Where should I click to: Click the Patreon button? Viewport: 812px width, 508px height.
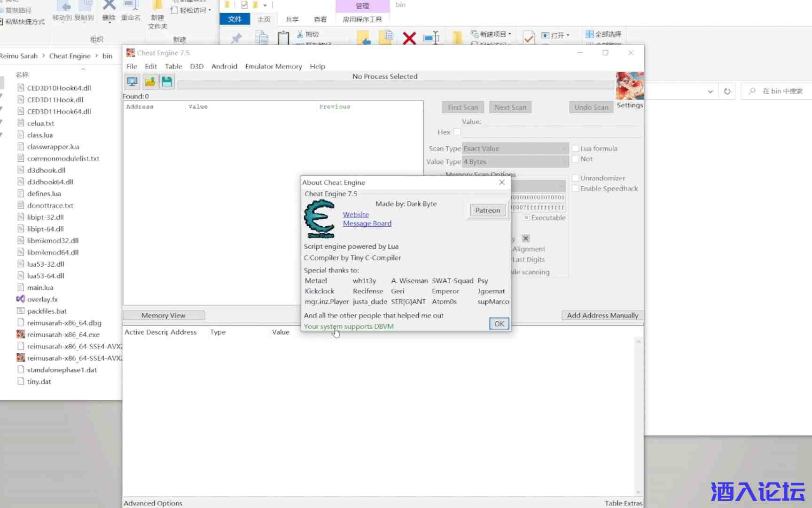pyautogui.click(x=487, y=210)
